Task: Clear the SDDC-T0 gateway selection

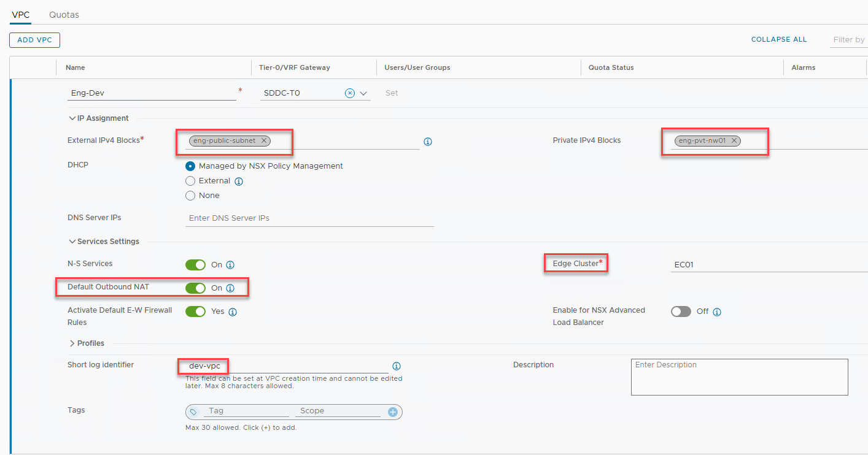Action: pyautogui.click(x=349, y=93)
